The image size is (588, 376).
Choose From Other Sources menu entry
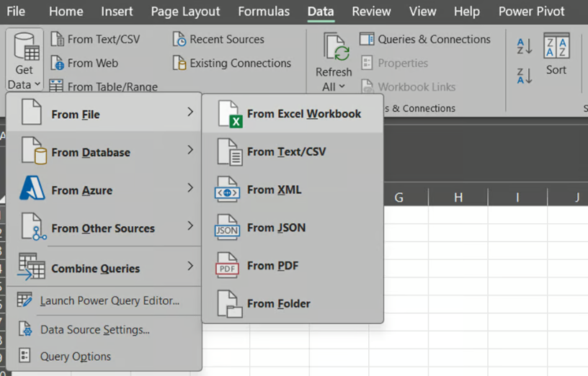103,228
